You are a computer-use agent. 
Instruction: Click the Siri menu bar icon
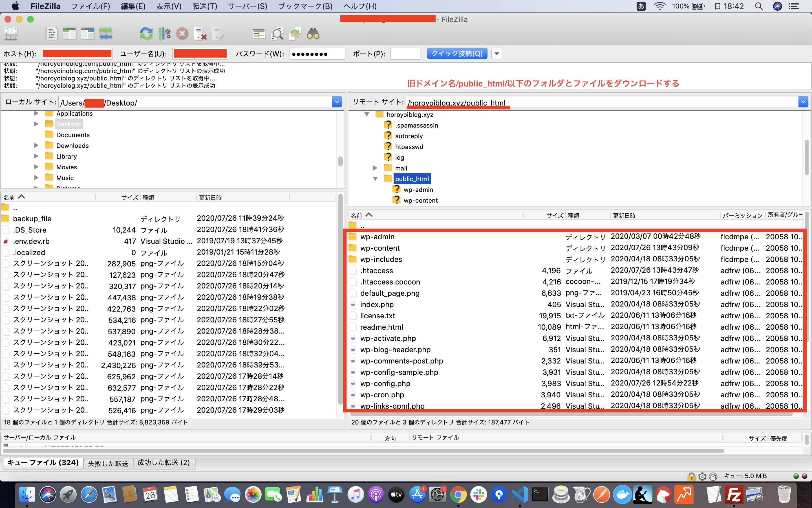777,6
